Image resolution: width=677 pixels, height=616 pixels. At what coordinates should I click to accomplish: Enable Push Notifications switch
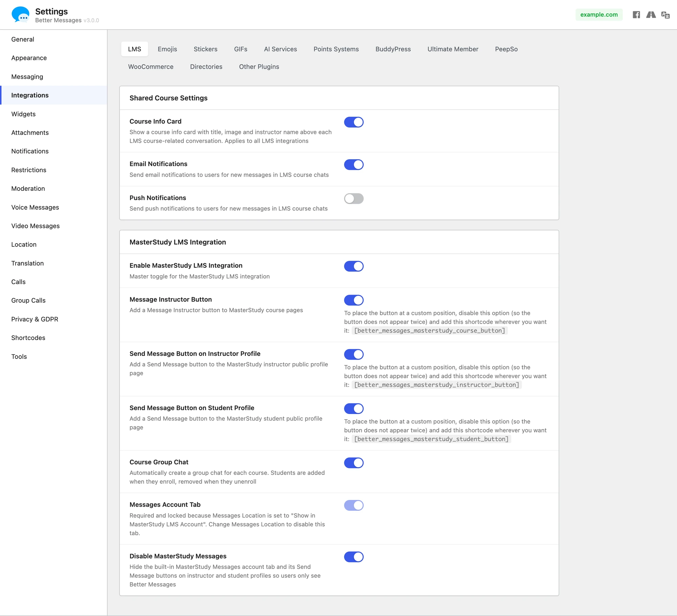(354, 199)
